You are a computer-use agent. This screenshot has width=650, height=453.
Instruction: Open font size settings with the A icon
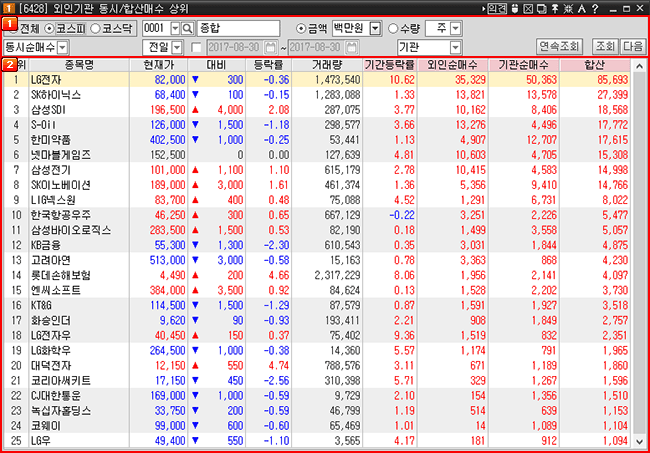pyautogui.click(x=582, y=8)
